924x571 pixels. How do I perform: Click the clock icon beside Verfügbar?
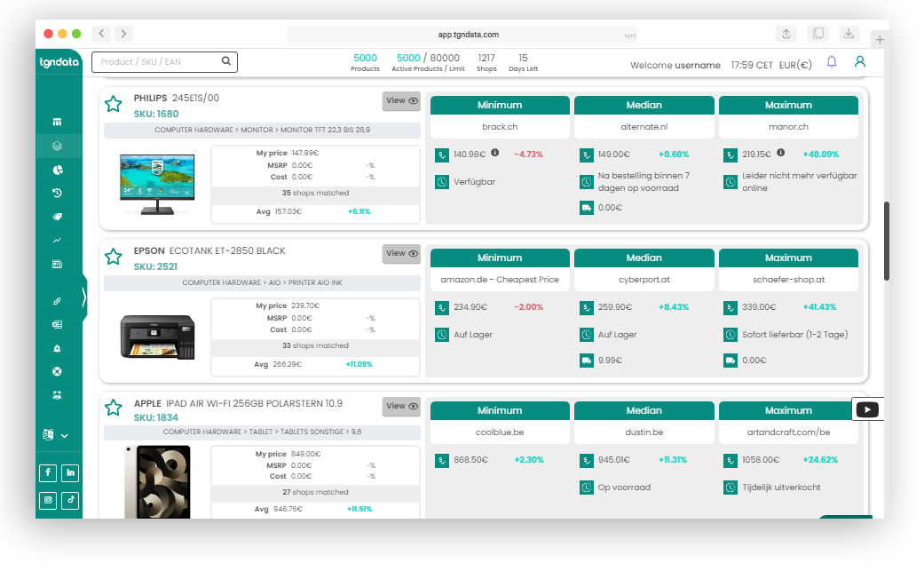click(442, 182)
